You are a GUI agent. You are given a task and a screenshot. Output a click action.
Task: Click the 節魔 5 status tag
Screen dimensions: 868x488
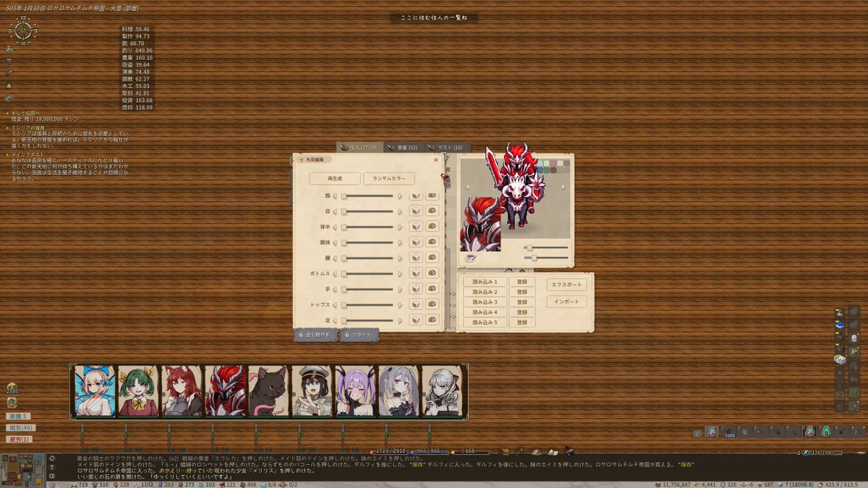click(17, 416)
